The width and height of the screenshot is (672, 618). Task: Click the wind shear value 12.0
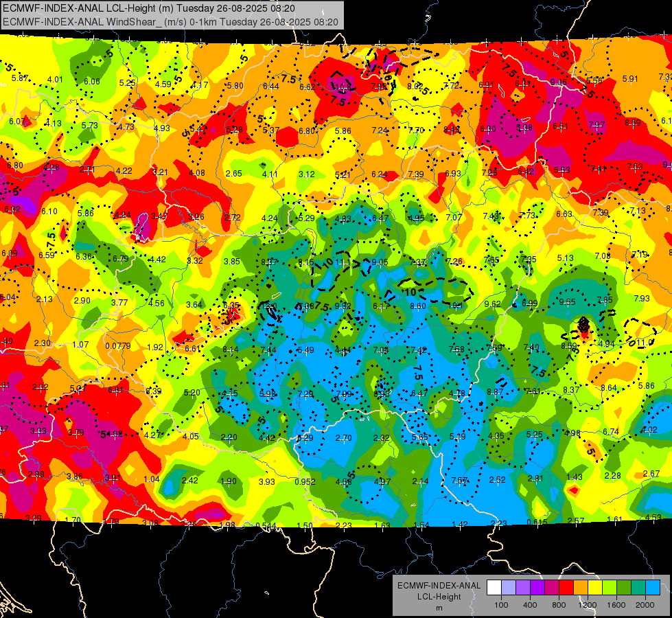(x=269, y=306)
